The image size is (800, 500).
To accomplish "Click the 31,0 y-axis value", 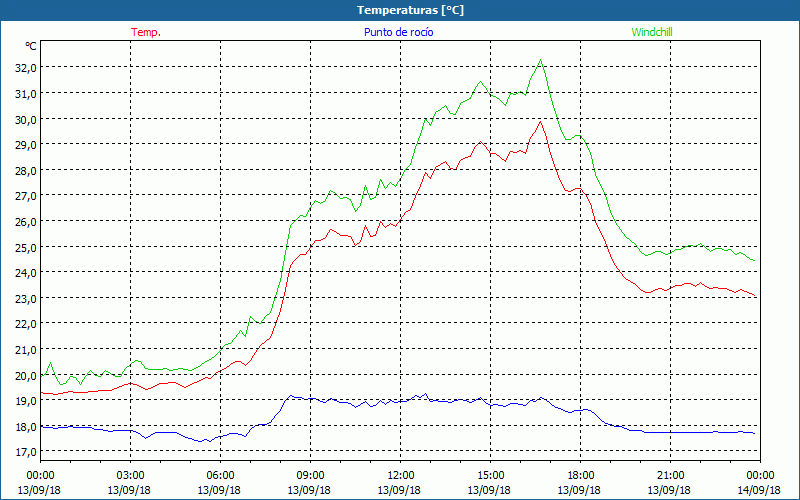I will 25,93.
